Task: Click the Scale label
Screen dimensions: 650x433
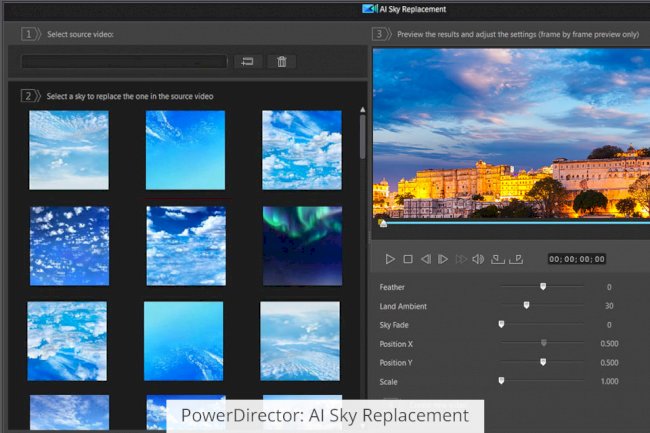Action: pyautogui.click(x=388, y=382)
